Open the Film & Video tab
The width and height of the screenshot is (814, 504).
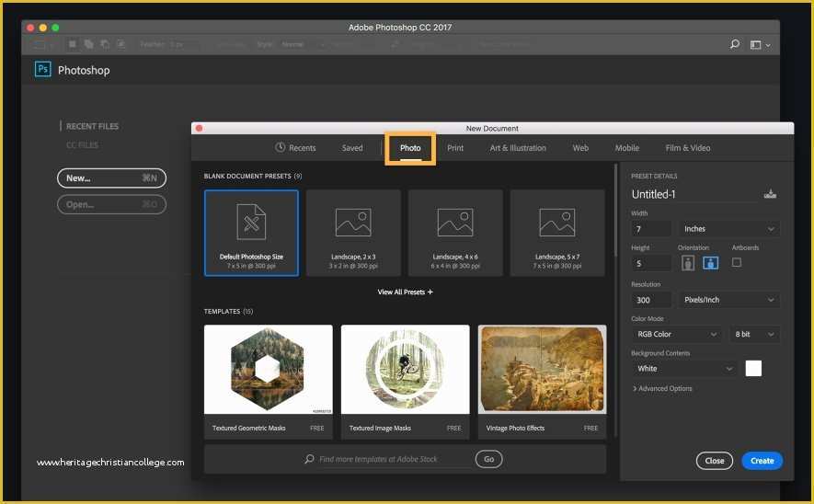pos(687,148)
